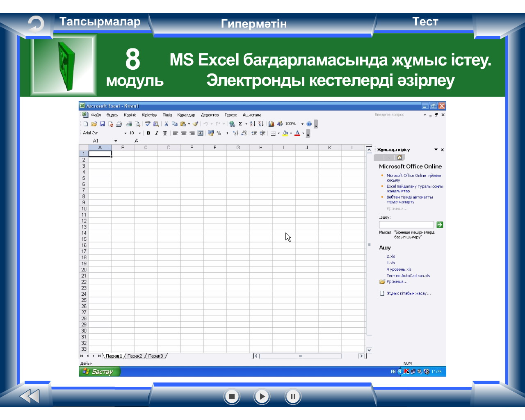Viewport: 525px width, 420px height.
Task: Open the Өңдеу menu
Action: coord(112,115)
